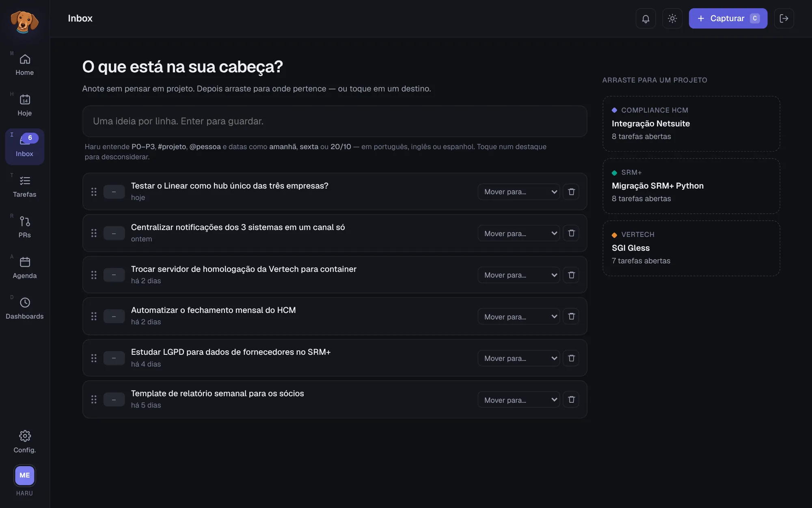Click the Capturar button
The width and height of the screenshot is (812, 508).
(728, 19)
